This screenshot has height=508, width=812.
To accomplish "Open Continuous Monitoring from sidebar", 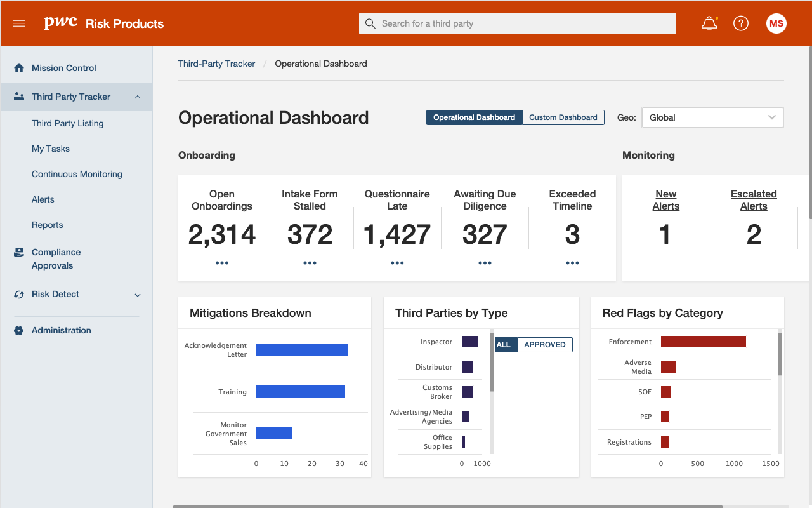I will coord(77,174).
